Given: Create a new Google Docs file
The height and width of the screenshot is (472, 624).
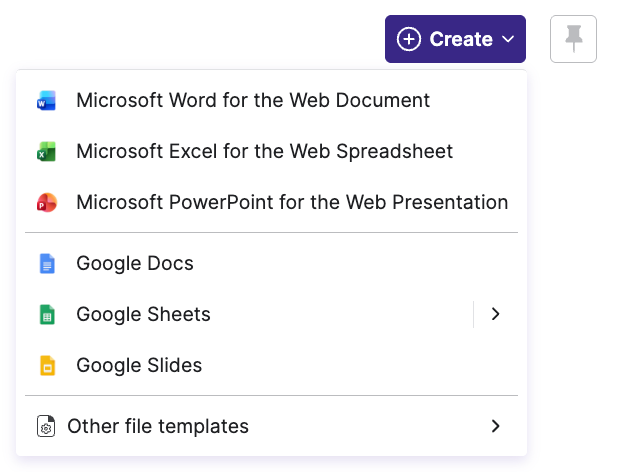Looking at the screenshot, I should click(271, 263).
